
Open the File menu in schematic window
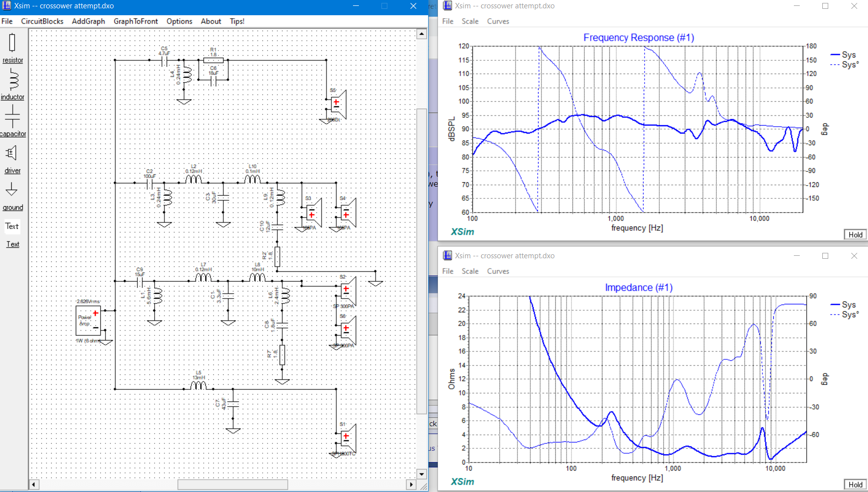click(7, 21)
